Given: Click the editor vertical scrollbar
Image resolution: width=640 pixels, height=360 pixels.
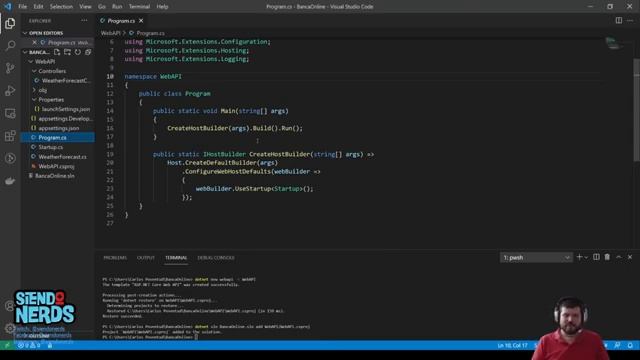Looking at the screenshot, I should point(637,109).
